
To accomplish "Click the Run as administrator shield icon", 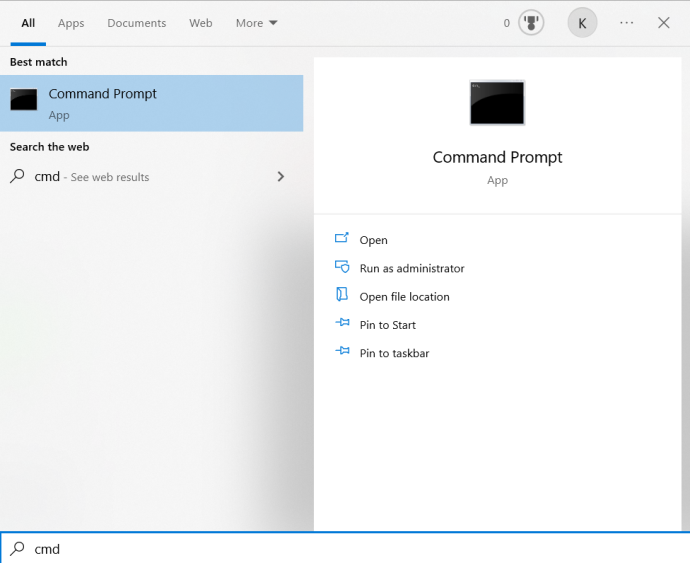I will click(x=342, y=266).
